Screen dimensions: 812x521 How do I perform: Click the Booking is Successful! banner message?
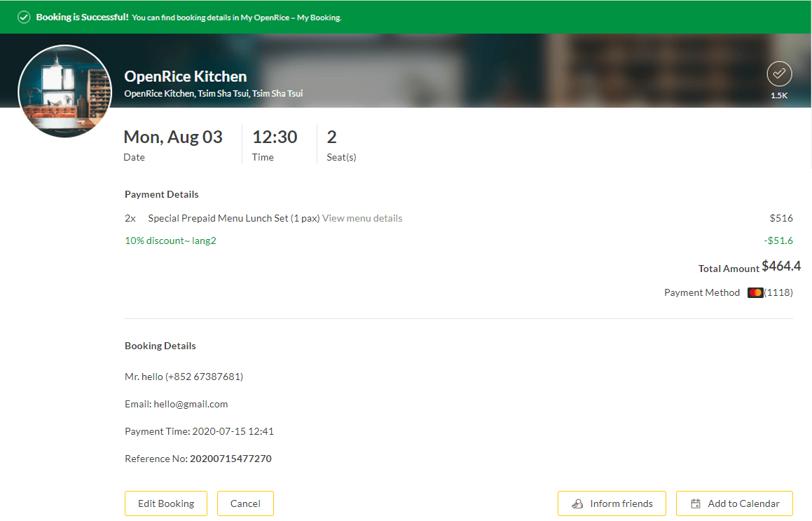coord(83,17)
